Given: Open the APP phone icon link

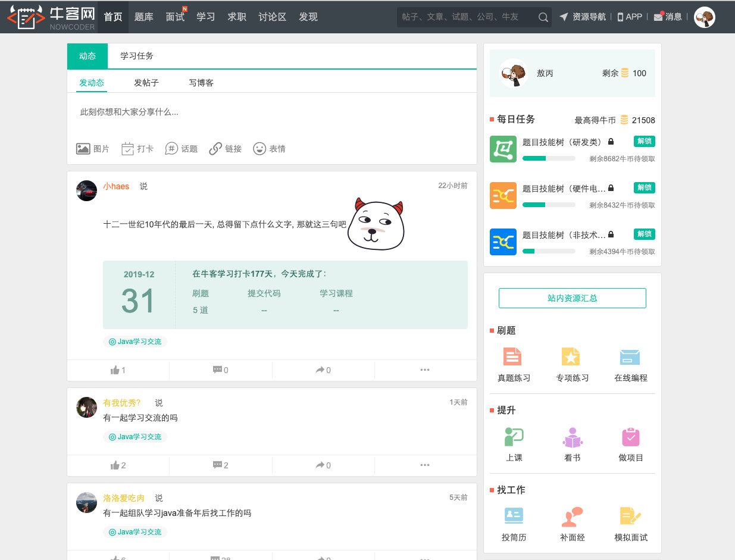Looking at the screenshot, I should point(621,17).
